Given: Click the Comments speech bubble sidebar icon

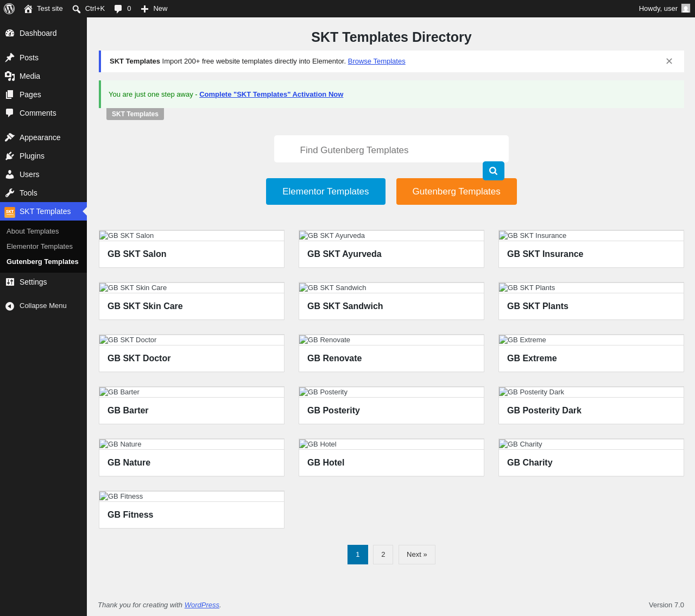Looking at the screenshot, I should point(10,113).
